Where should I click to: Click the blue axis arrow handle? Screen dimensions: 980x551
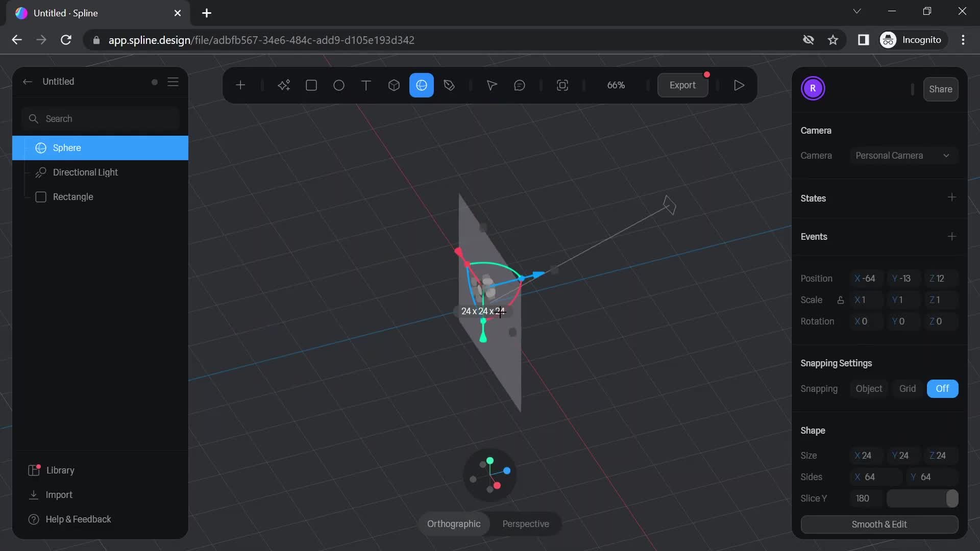point(538,274)
